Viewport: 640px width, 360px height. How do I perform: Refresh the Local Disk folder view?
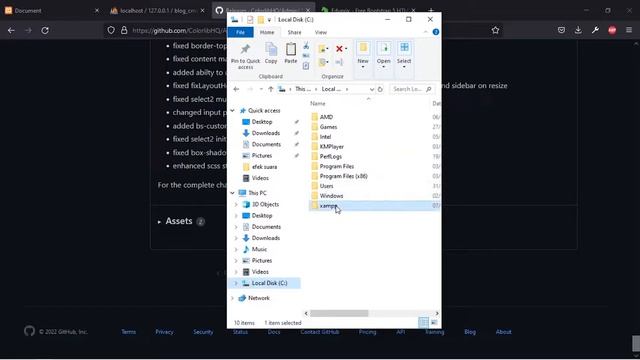coord(380,89)
